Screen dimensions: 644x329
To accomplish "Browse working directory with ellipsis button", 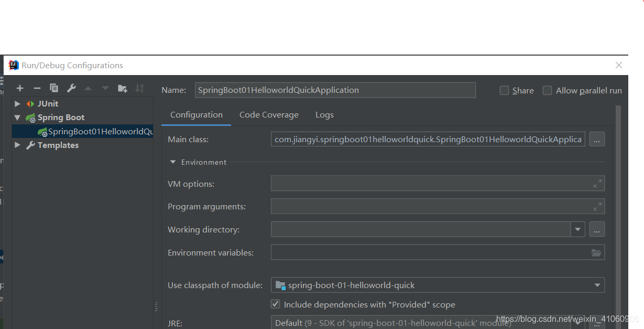I will 597,229.
